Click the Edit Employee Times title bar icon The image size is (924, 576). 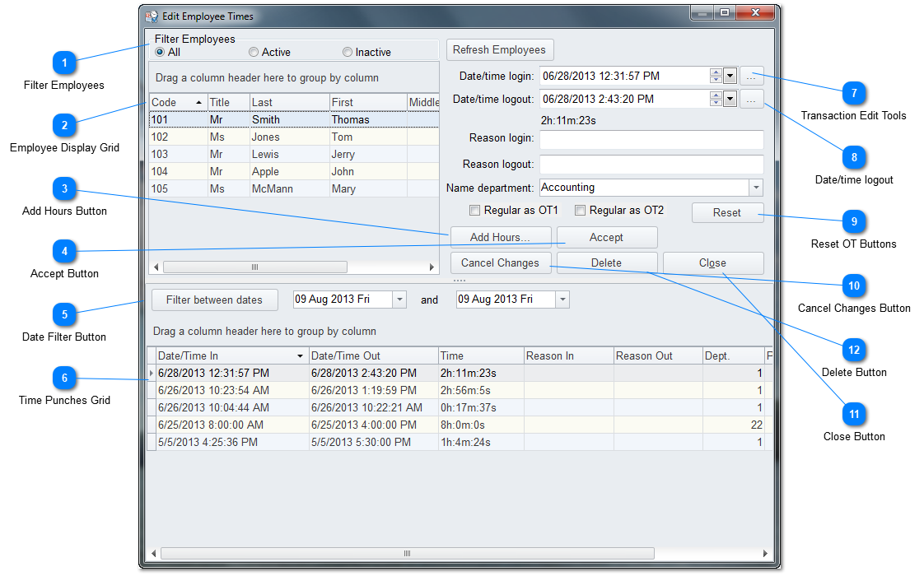[x=152, y=16]
